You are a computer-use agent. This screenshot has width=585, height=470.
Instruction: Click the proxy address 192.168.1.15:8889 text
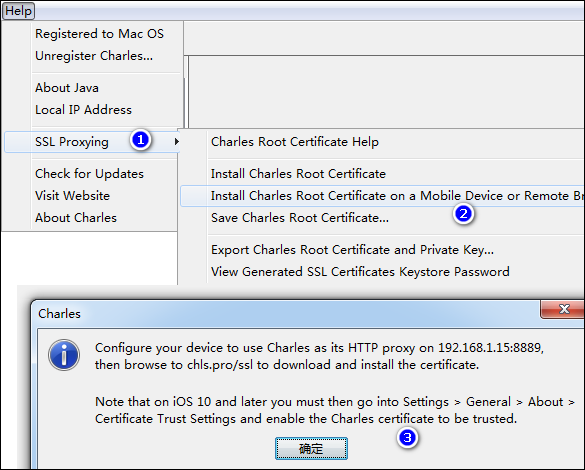pos(490,348)
